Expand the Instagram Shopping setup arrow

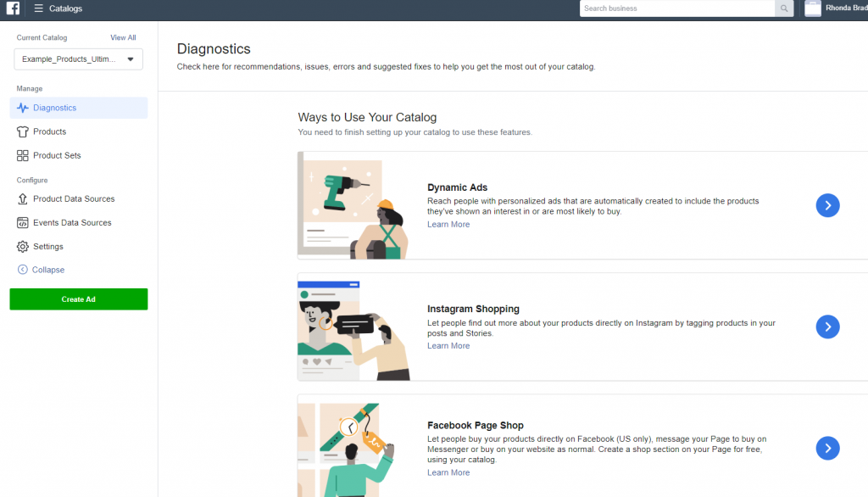(x=827, y=327)
